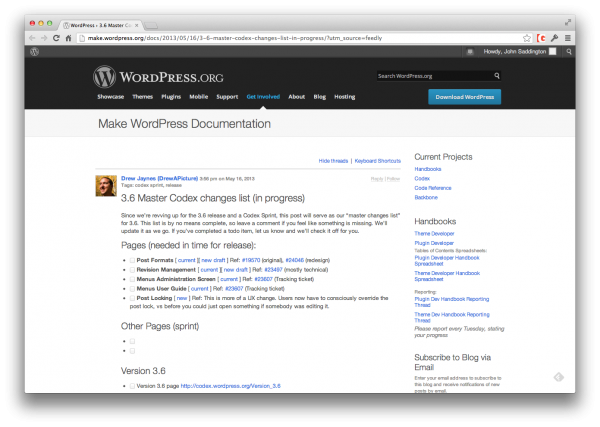
Task: Click the browser forward arrow
Action: pyautogui.click(x=44, y=38)
